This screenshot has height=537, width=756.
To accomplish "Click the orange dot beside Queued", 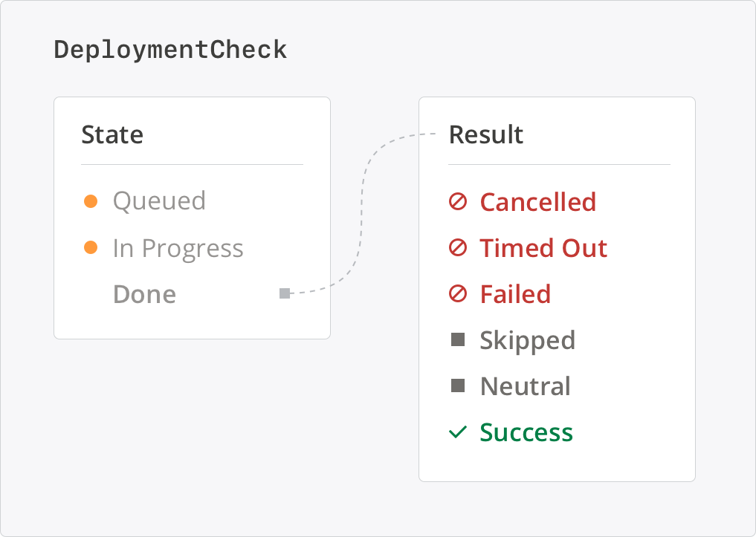I will click(x=91, y=201).
